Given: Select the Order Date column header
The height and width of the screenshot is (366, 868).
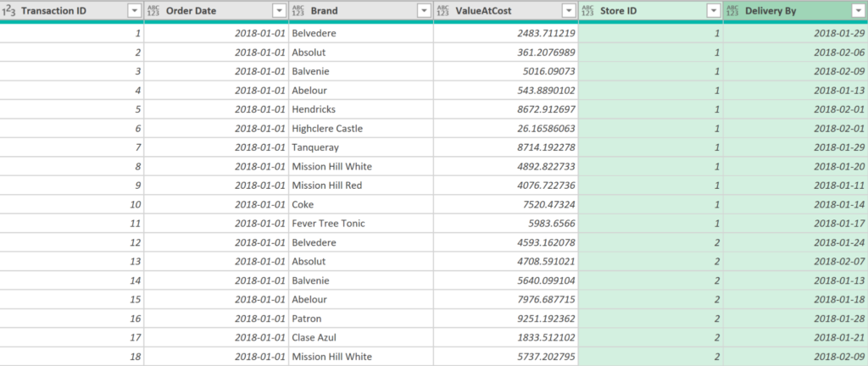Looking at the screenshot, I should pyautogui.click(x=216, y=10).
